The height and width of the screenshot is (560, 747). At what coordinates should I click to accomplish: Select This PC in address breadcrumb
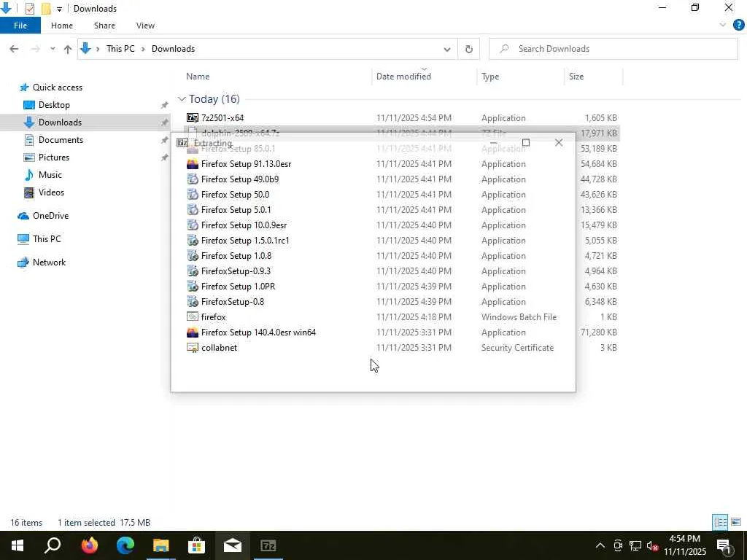pyautogui.click(x=120, y=49)
